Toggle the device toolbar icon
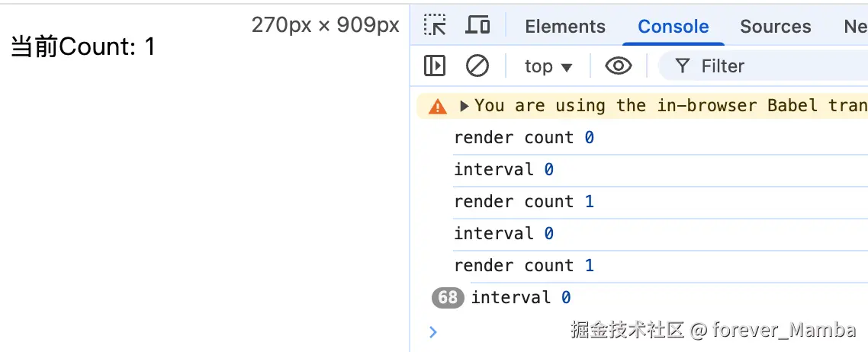868x352 pixels. click(x=477, y=25)
